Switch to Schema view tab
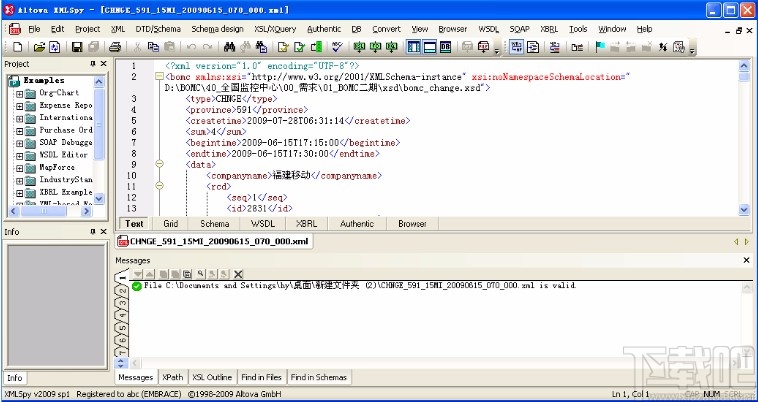 (x=215, y=224)
